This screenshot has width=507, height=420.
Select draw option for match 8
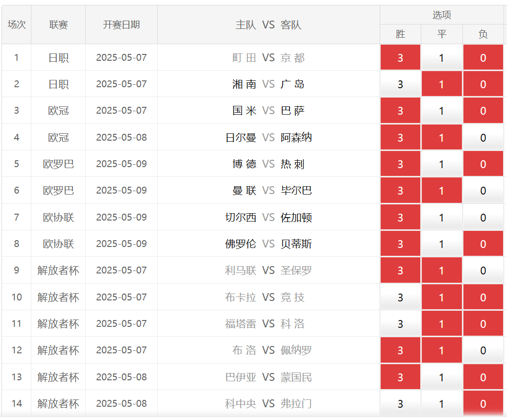pos(441,244)
